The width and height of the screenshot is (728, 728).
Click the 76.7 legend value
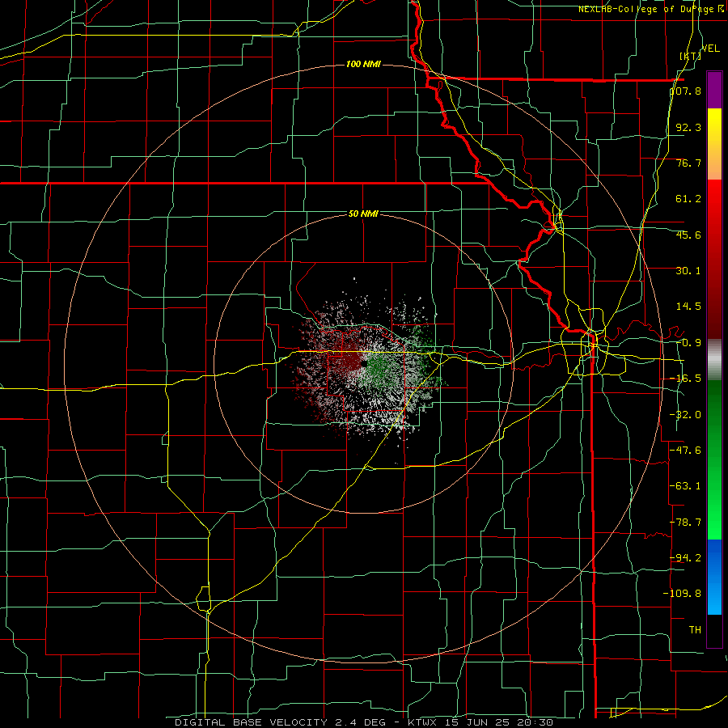pyautogui.click(x=688, y=163)
